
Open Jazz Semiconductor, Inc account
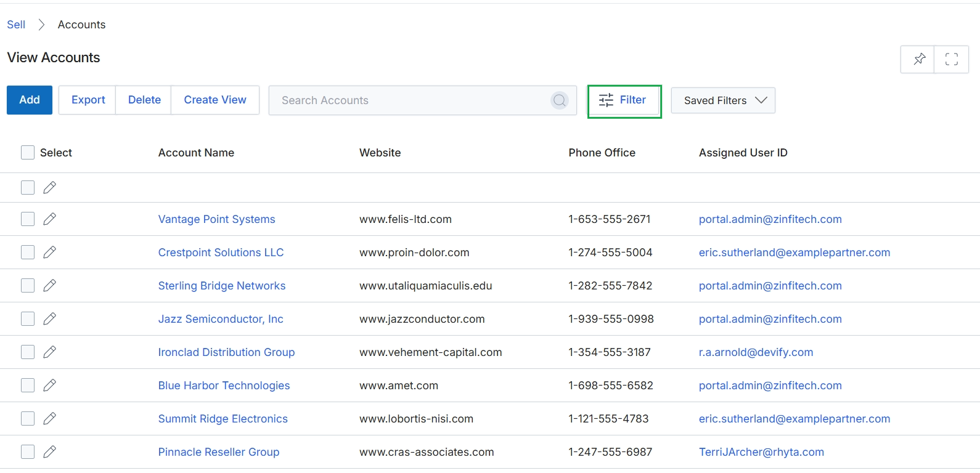click(221, 319)
